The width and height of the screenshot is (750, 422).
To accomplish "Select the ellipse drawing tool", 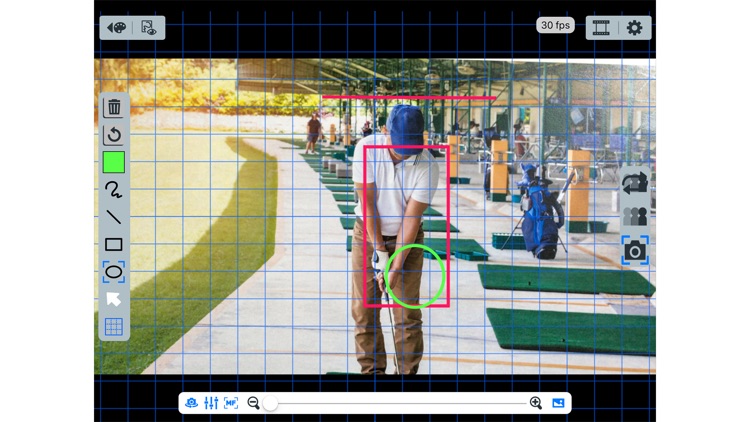I will pos(114,272).
